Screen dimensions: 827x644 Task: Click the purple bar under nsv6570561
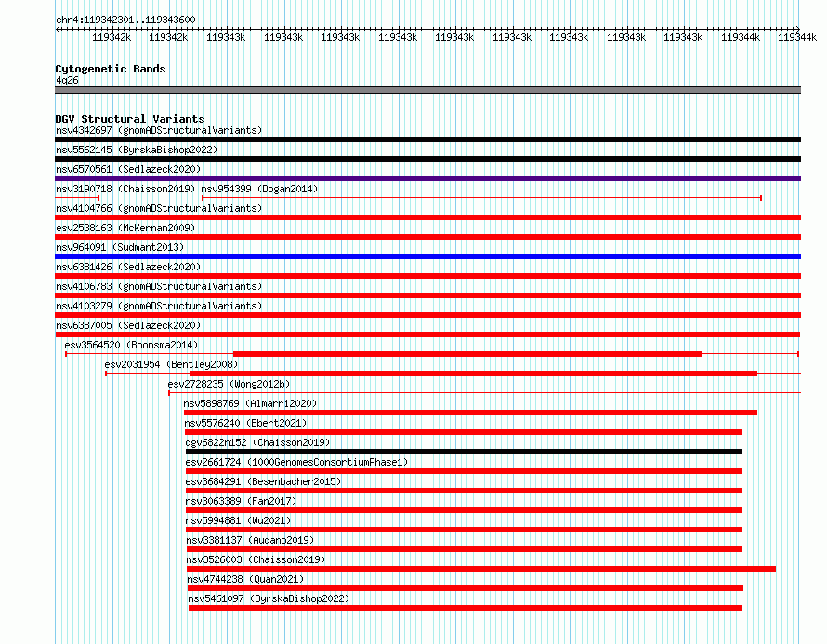[x=427, y=178]
